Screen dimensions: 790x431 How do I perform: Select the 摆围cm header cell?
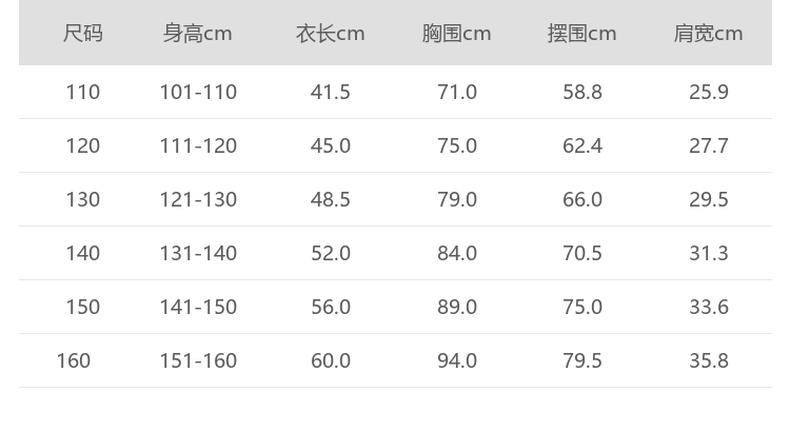coord(582,33)
